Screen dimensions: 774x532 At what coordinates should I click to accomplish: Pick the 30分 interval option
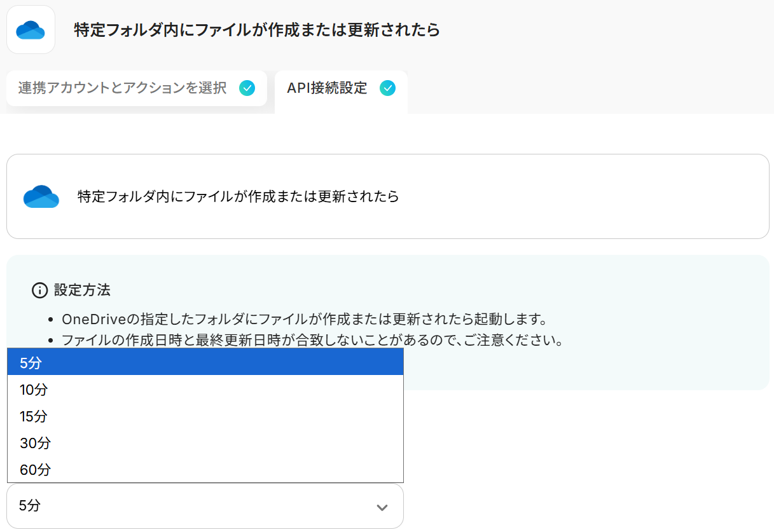[205, 443]
